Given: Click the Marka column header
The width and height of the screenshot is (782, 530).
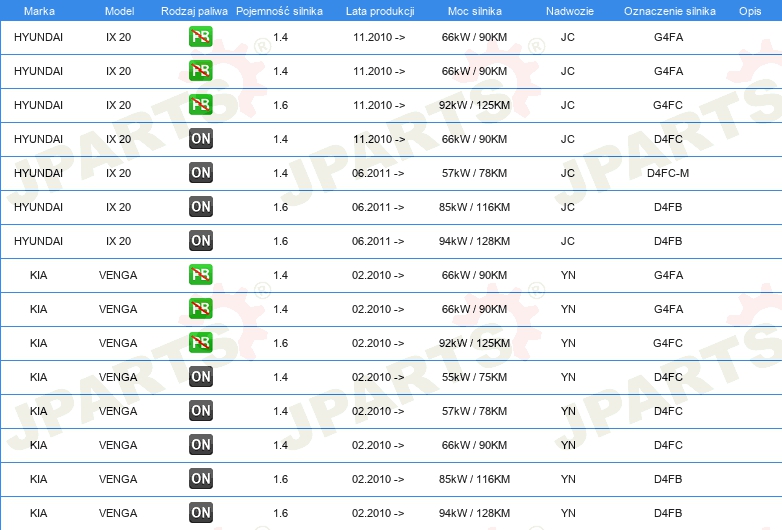Looking at the screenshot, I should pyautogui.click(x=39, y=10).
